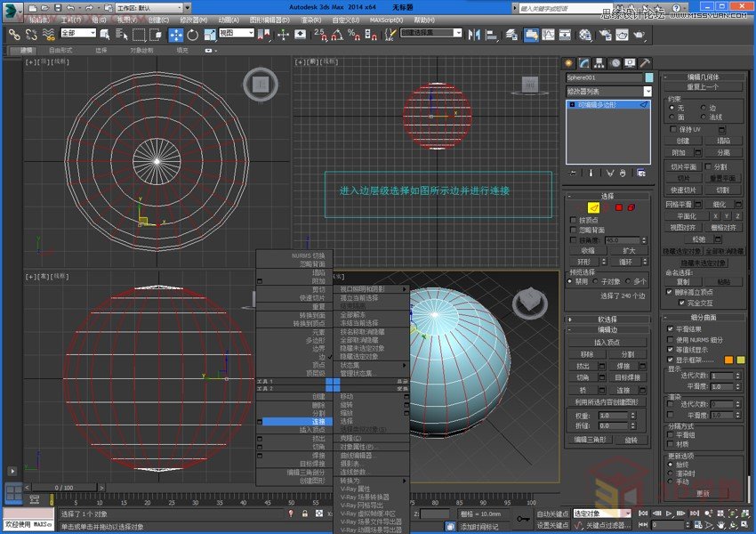Expand the 软选择 rollout
Viewport: 756px width, 534px height.
pyautogui.click(x=607, y=319)
